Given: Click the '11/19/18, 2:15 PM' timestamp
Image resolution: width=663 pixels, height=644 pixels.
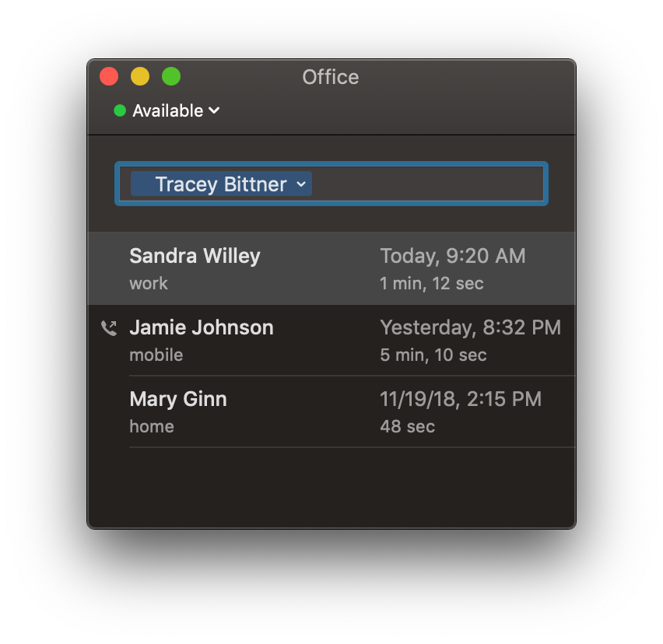Looking at the screenshot, I should tap(461, 399).
